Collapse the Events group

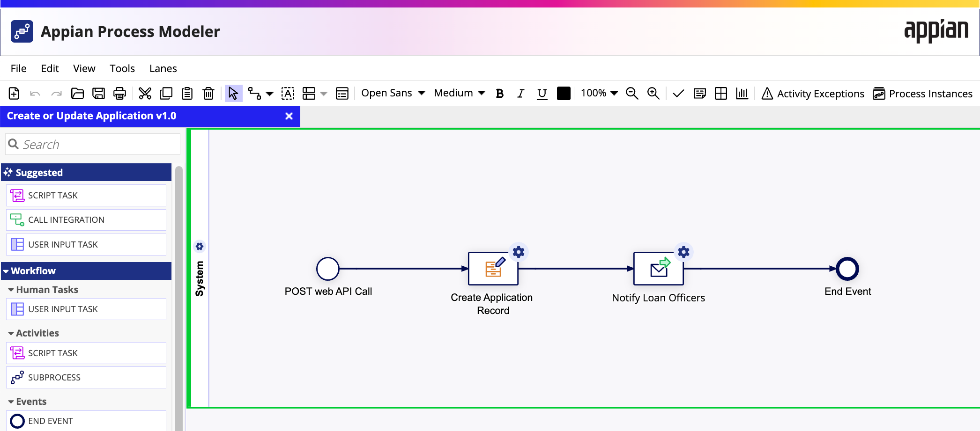coord(11,402)
